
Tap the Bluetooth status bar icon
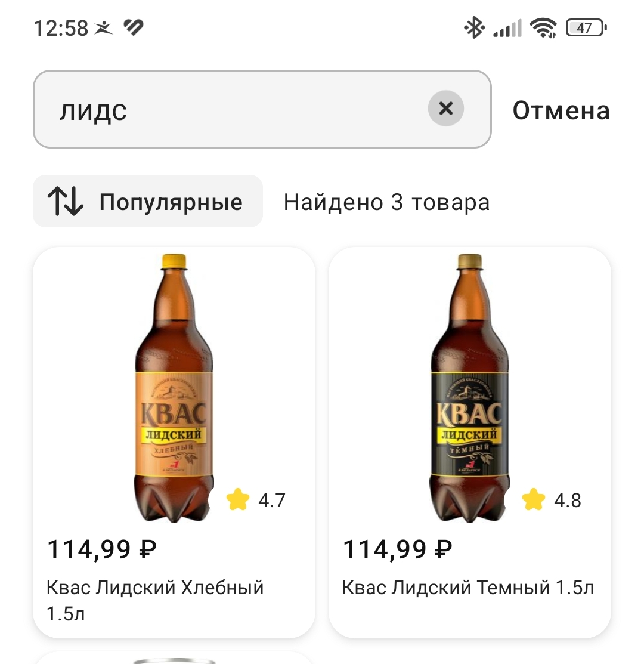(474, 27)
